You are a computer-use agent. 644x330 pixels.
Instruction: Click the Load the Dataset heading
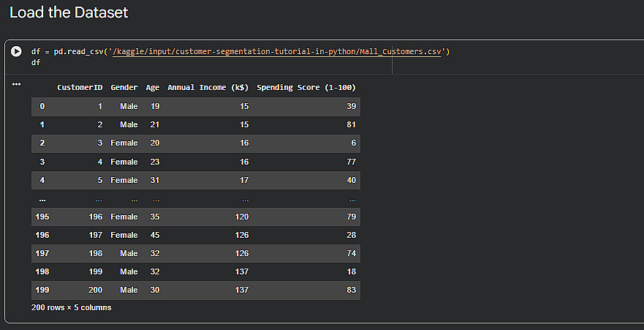pyautogui.click(x=69, y=12)
